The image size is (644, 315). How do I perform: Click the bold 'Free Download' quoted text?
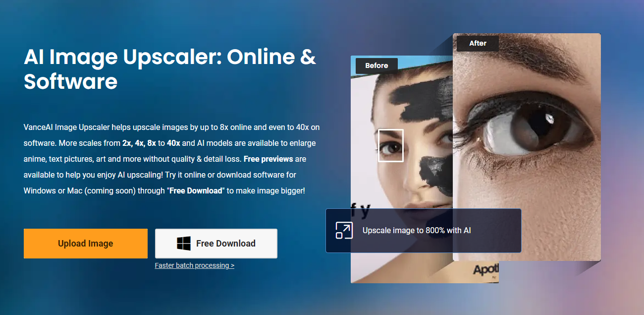[x=196, y=191]
